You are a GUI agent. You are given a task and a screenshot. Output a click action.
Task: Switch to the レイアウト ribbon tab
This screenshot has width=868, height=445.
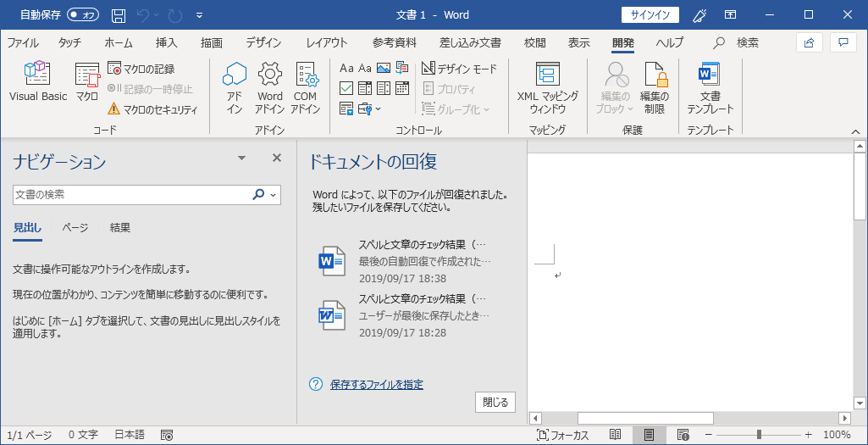pos(327,42)
